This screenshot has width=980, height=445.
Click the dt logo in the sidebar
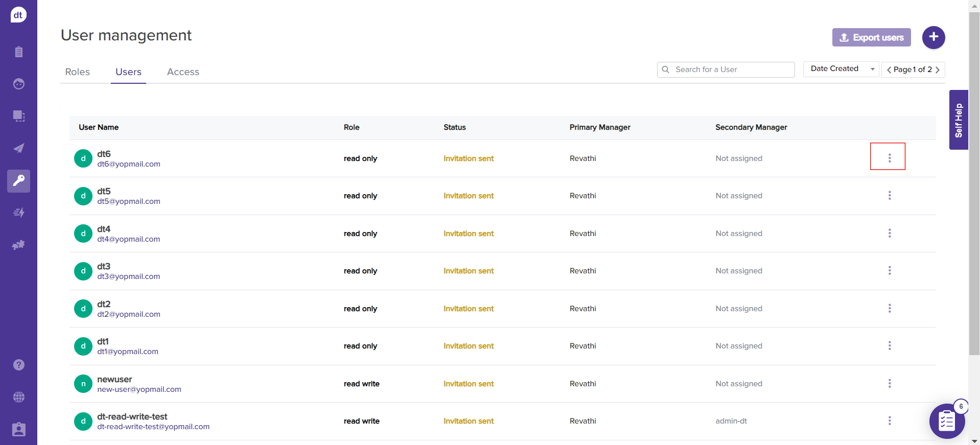18,15
